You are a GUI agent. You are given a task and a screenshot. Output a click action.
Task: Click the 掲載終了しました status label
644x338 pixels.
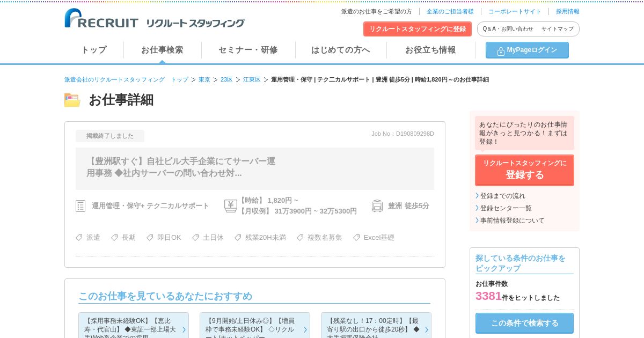[x=110, y=136]
